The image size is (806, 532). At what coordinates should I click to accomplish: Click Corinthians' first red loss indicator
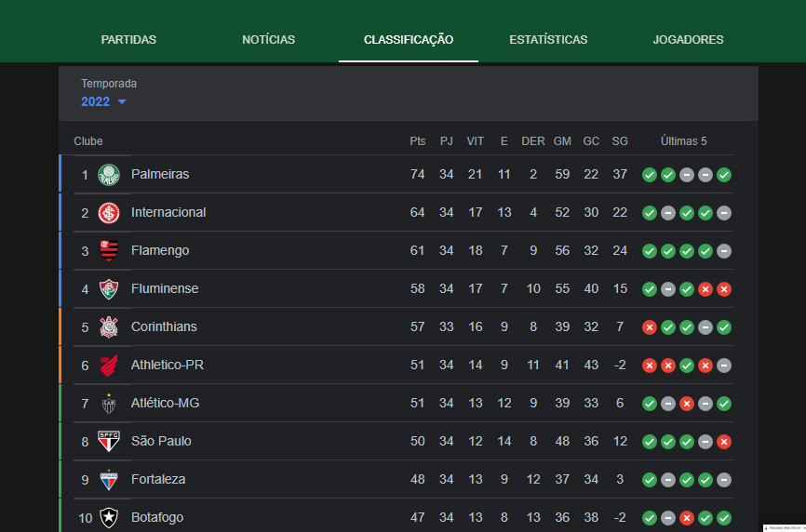point(650,327)
